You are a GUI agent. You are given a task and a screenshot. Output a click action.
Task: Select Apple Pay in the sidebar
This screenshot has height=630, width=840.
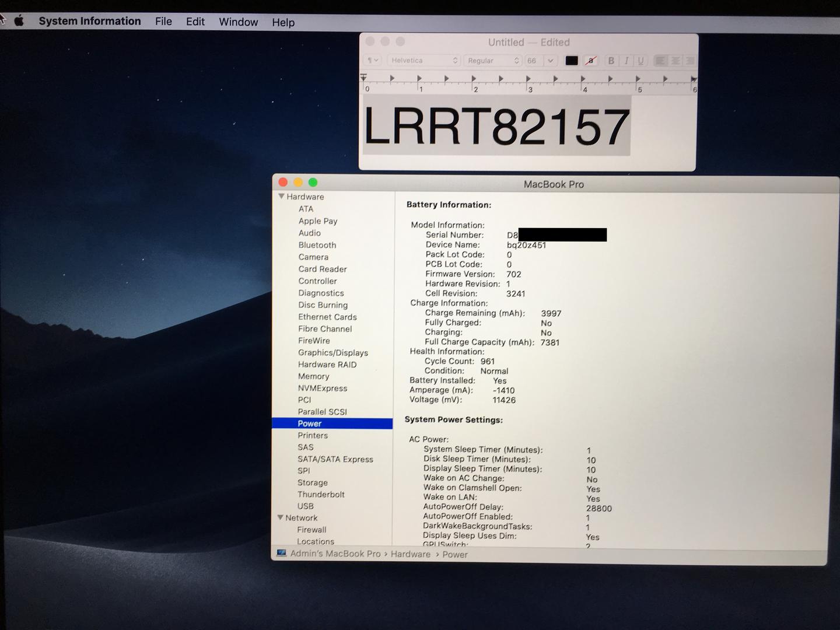coord(318,221)
